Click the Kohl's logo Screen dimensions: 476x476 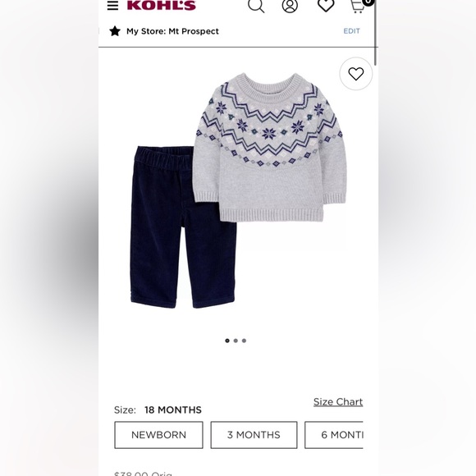(x=161, y=5)
